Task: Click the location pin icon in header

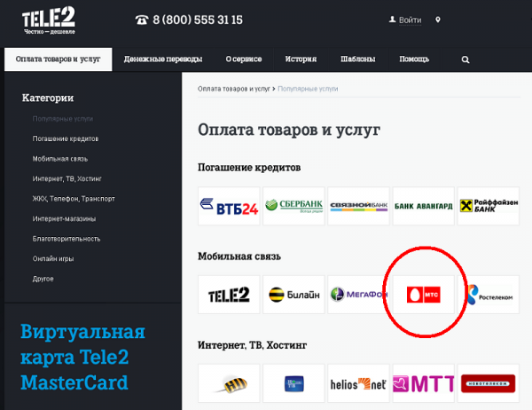Action: (x=438, y=20)
